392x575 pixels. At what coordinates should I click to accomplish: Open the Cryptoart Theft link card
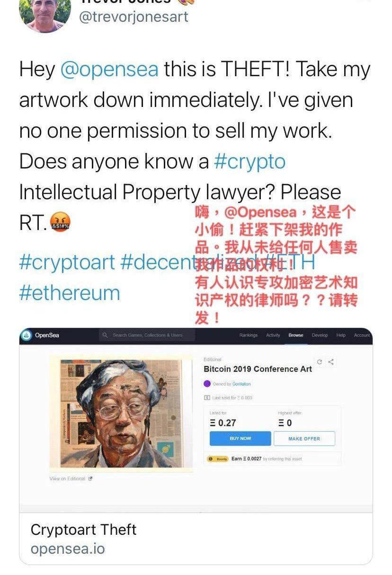(x=196, y=539)
